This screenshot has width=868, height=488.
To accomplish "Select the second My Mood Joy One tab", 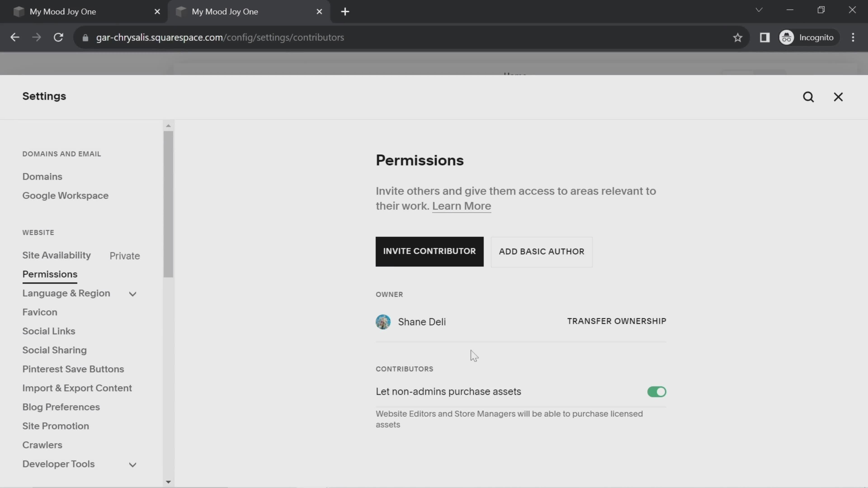I will coord(249,12).
